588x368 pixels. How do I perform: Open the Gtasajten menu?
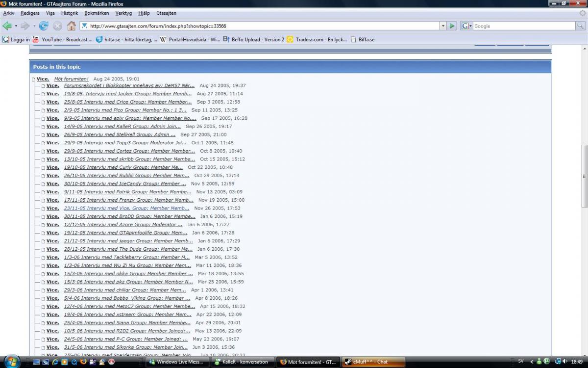[x=166, y=13]
